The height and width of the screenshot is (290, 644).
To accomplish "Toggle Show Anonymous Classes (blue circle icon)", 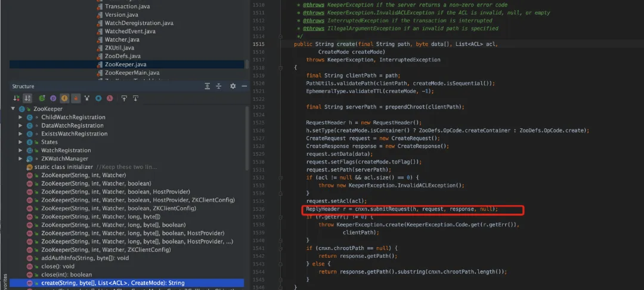I will pyautogui.click(x=98, y=98).
